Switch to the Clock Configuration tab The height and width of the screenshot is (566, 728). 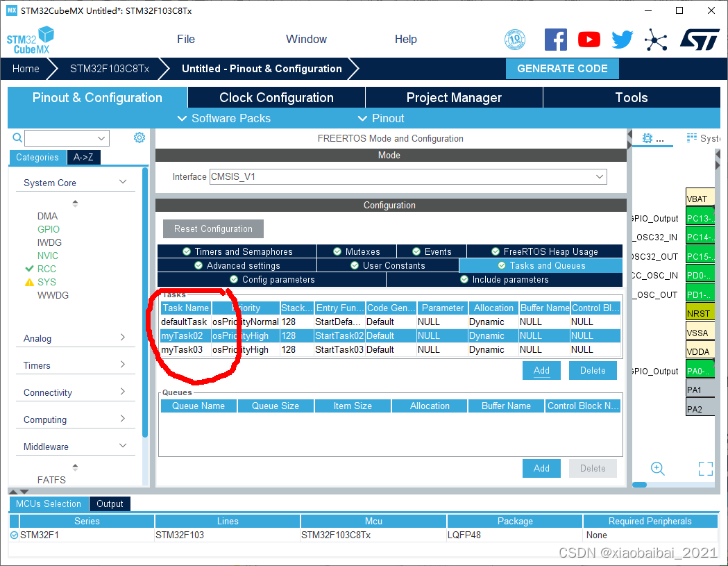[x=276, y=98]
